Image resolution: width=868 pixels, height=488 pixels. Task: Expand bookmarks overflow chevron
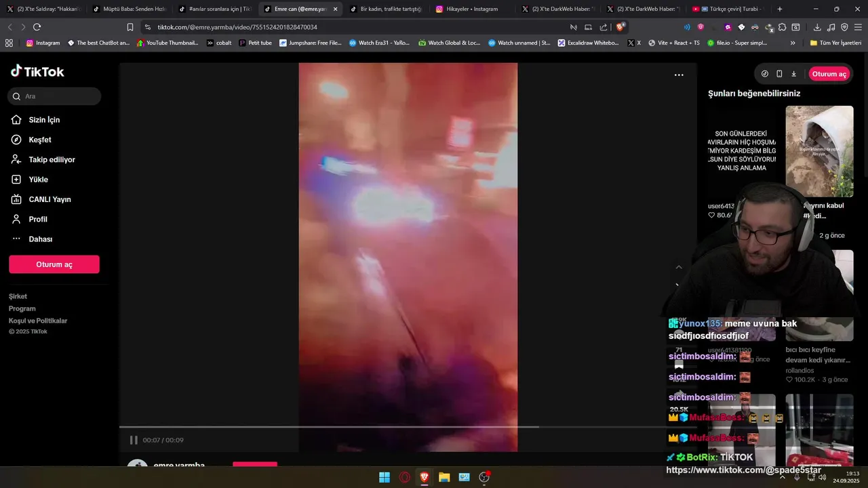coord(793,43)
